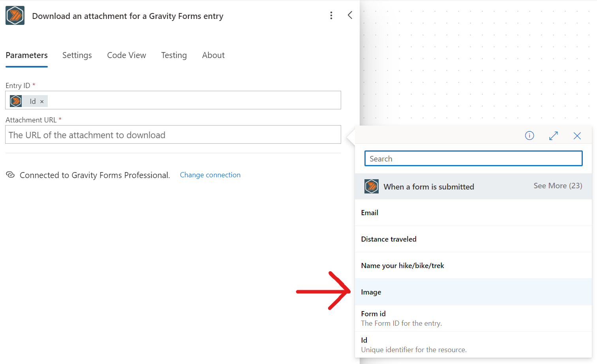Select the Form id item

click(x=473, y=318)
